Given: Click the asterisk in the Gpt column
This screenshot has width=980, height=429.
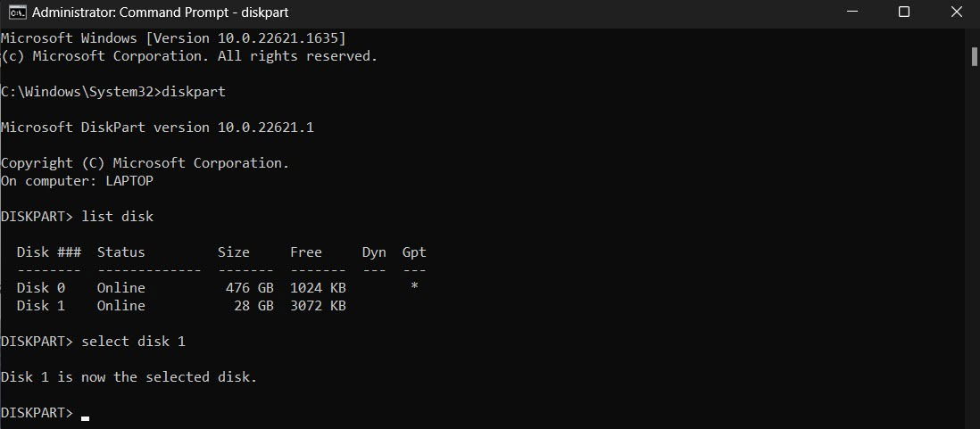Looking at the screenshot, I should point(414,288).
